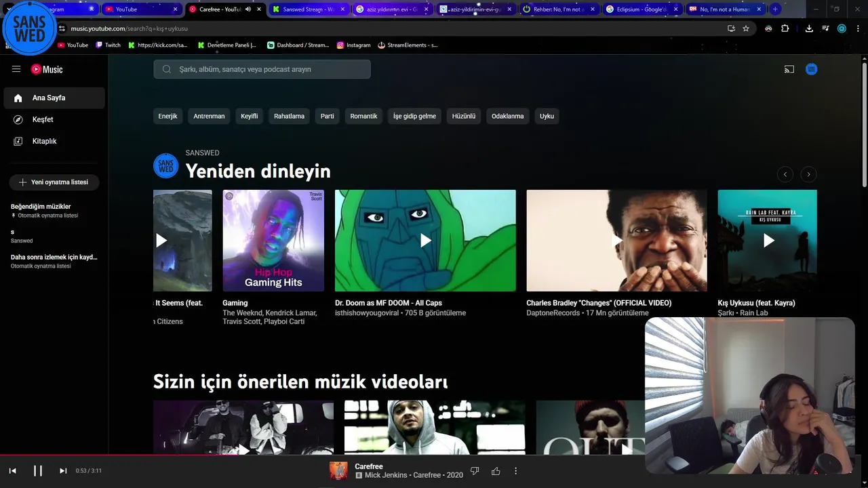Screen dimensions: 868x488
Task: Open Keşfet in the sidebar
Action: pyautogui.click(x=54, y=119)
